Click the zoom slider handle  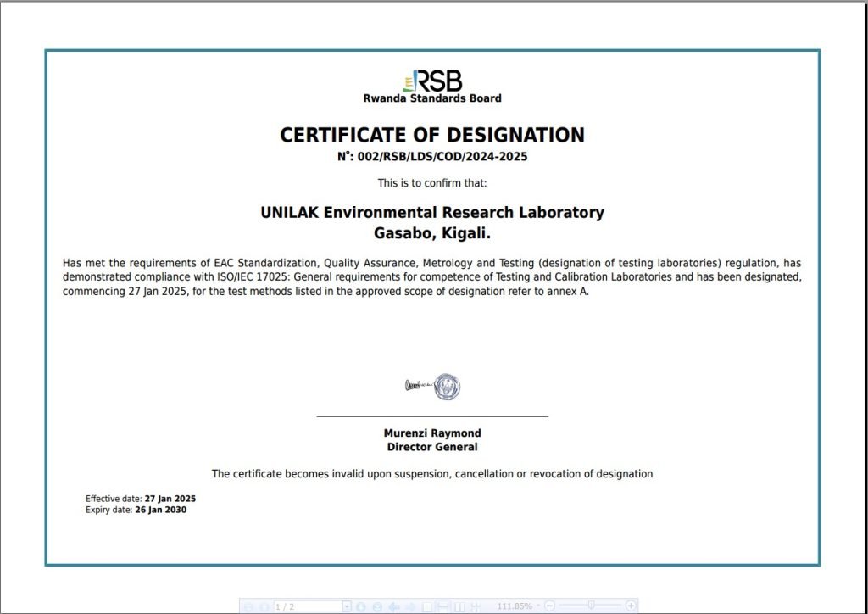coord(591,606)
